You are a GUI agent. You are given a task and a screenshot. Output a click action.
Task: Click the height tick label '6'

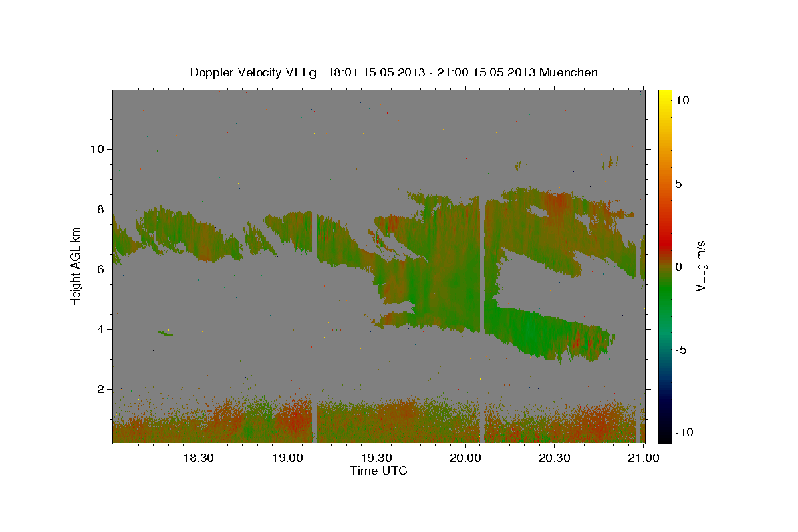(100, 269)
